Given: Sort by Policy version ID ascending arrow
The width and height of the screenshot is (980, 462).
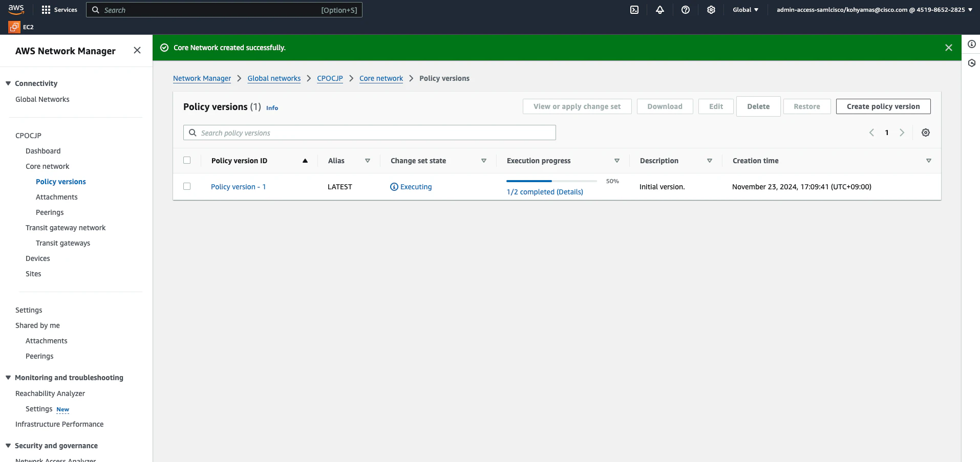Looking at the screenshot, I should [x=305, y=161].
